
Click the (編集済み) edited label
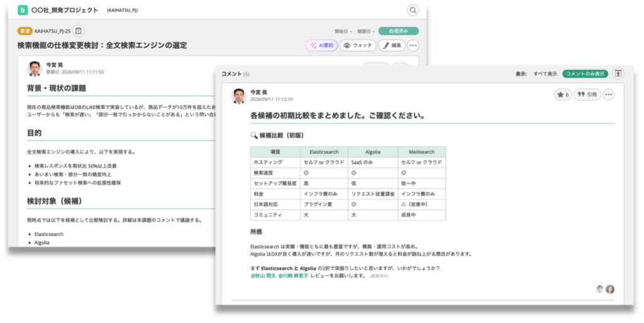click(x=379, y=276)
